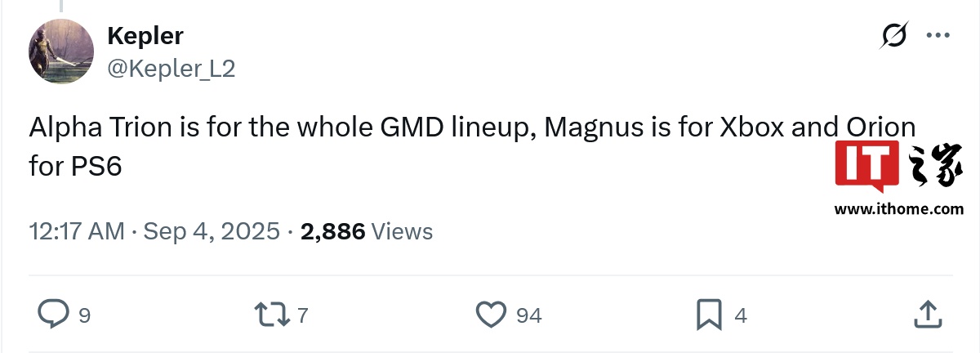Like the tweet with the heart icon

pos(490,315)
